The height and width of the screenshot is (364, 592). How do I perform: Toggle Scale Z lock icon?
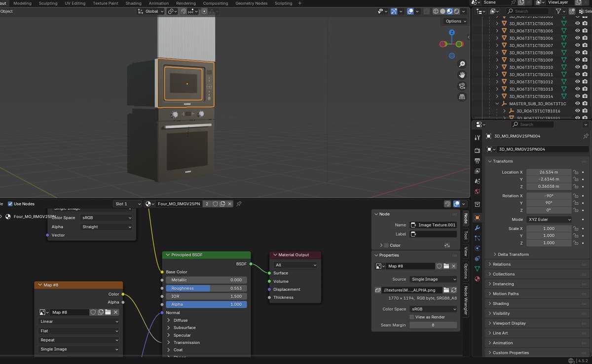pos(575,243)
